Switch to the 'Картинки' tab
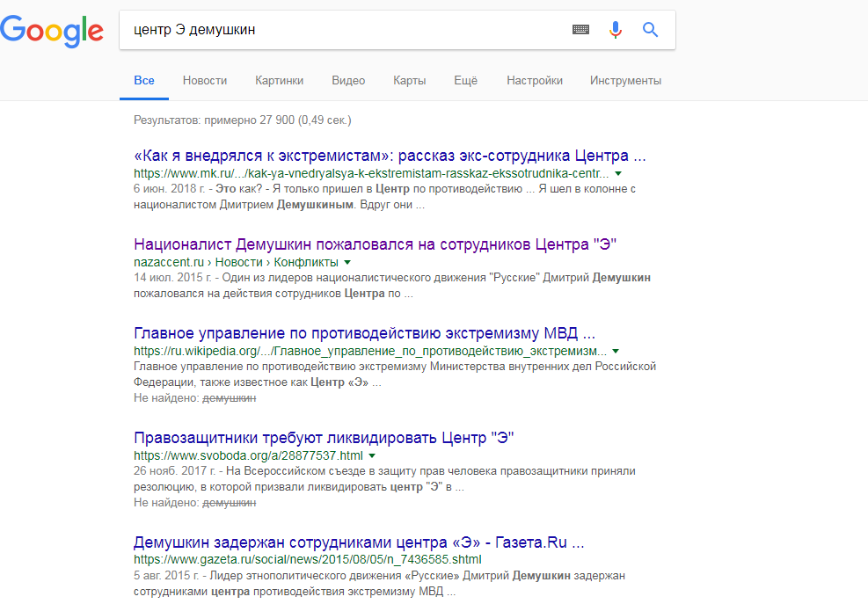 pos(279,80)
